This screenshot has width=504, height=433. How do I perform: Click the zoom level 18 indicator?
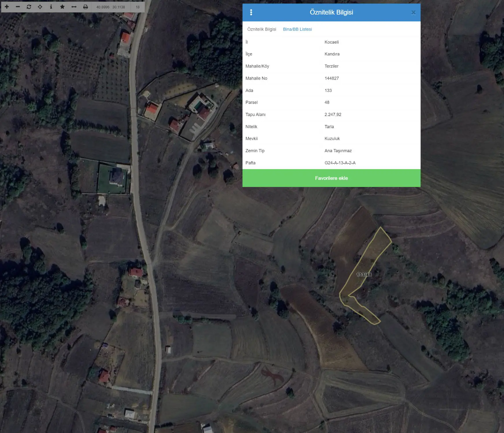[x=137, y=7]
